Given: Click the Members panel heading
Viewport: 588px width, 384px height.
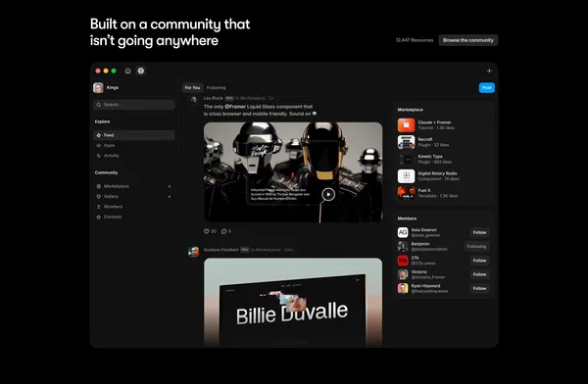Looking at the screenshot, I should pos(407,218).
